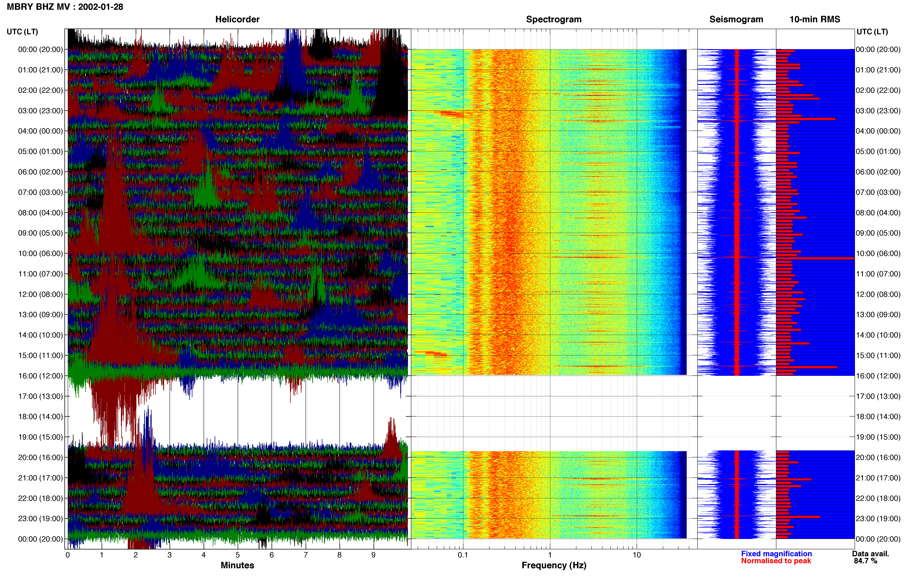Click the 'Minutes' axis title

pyautogui.click(x=237, y=565)
